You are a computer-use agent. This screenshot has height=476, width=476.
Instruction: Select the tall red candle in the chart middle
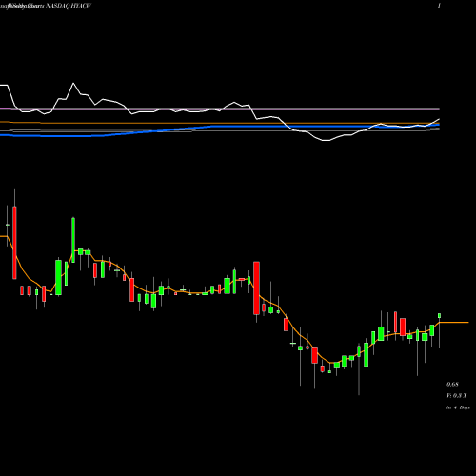tap(256, 288)
